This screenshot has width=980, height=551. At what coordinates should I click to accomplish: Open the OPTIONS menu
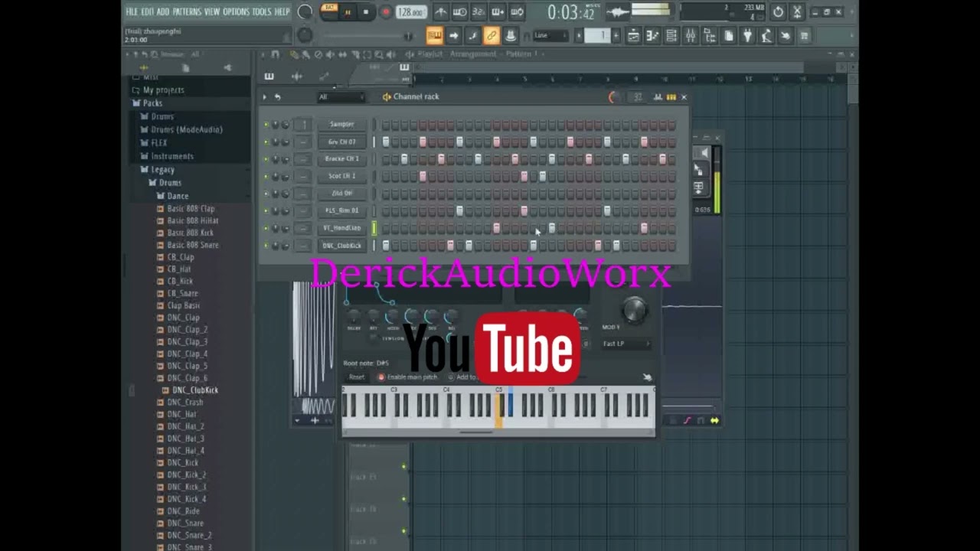click(x=236, y=11)
